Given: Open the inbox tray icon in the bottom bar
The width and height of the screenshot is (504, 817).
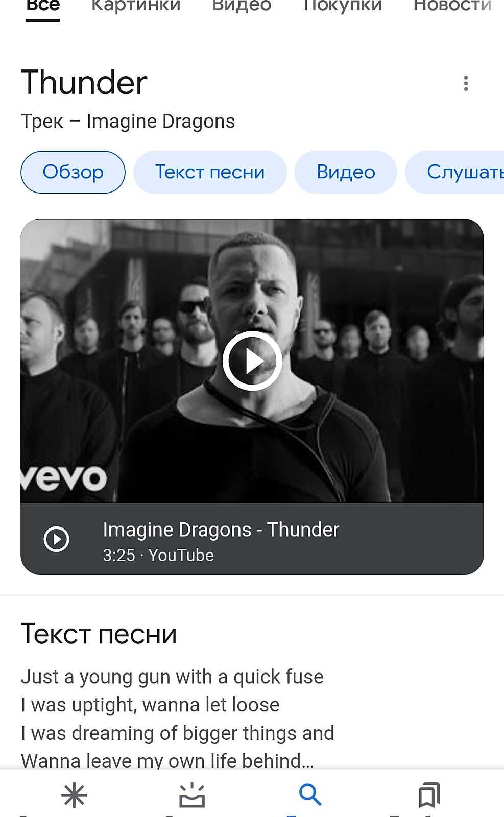Looking at the screenshot, I should [192, 795].
